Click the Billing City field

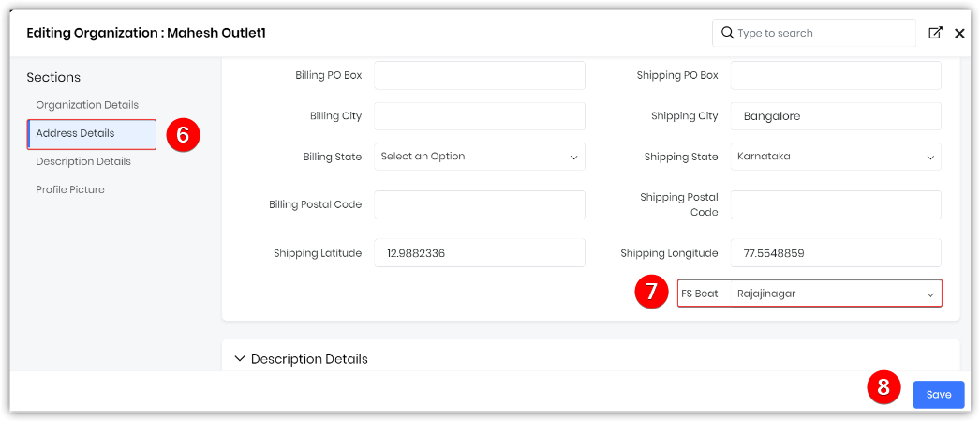479,116
